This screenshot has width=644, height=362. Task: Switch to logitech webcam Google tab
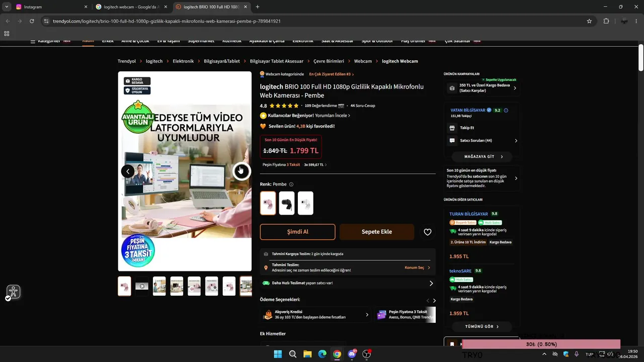[131, 7]
